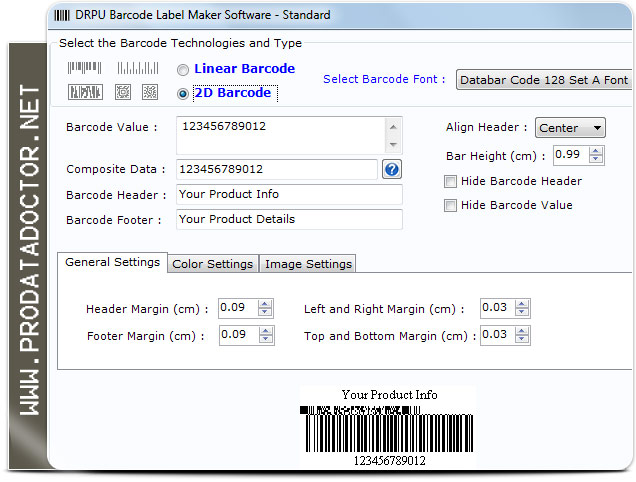Decrease Bar Height with down arrow
The image size is (636, 482).
coord(595,159)
